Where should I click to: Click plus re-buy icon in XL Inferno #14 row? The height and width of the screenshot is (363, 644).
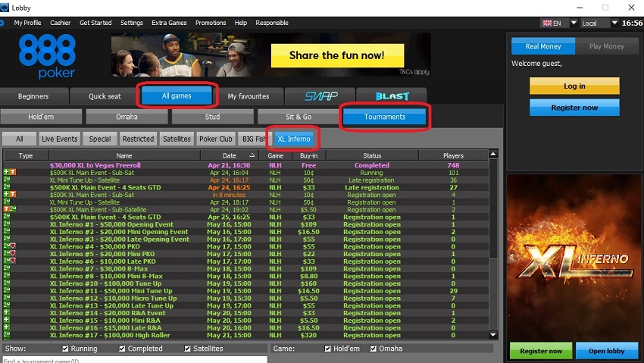coord(6,313)
